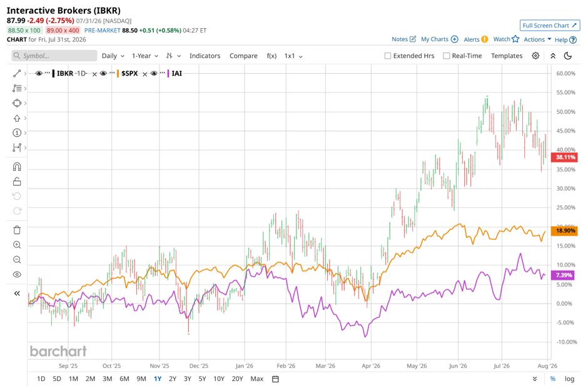The width and height of the screenshot is (588, 388).
Task: Open the f(x) expressions menu
Action: tap(271, 56)
